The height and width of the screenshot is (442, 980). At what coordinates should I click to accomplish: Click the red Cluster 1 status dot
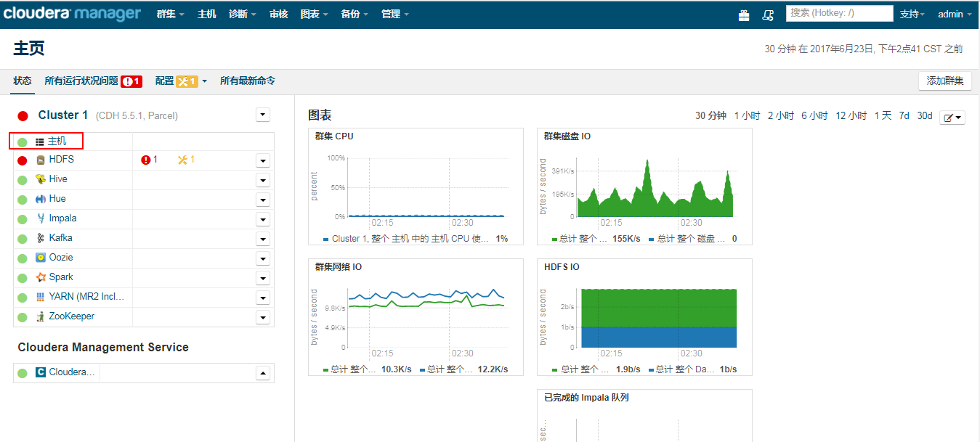point(23,115)
